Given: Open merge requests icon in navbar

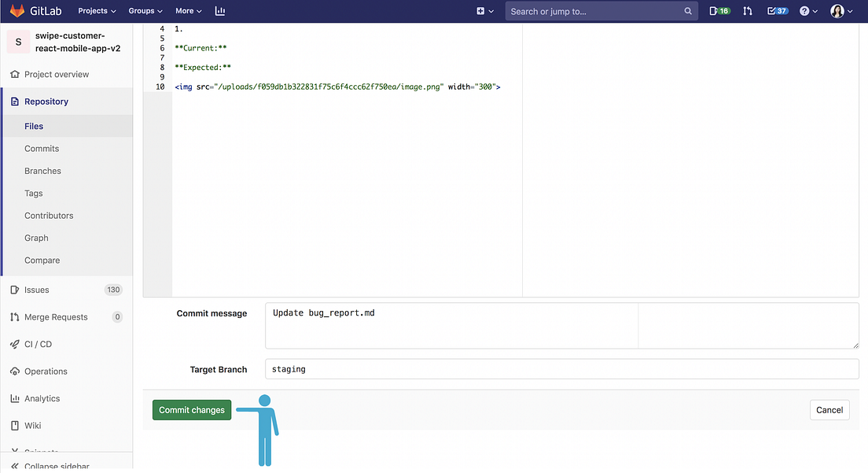Looking at the screenshot, I should click(x=748, y=11).
